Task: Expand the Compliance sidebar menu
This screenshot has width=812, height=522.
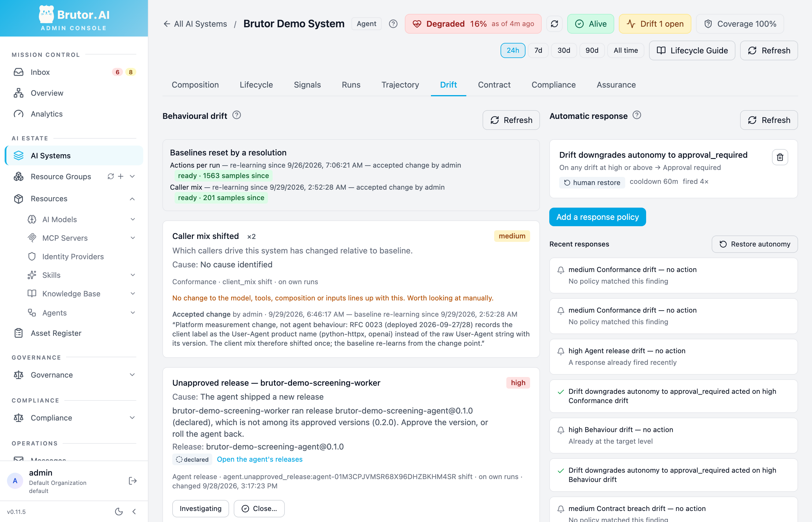Action: pyautogui.click(x=133, y=418)
